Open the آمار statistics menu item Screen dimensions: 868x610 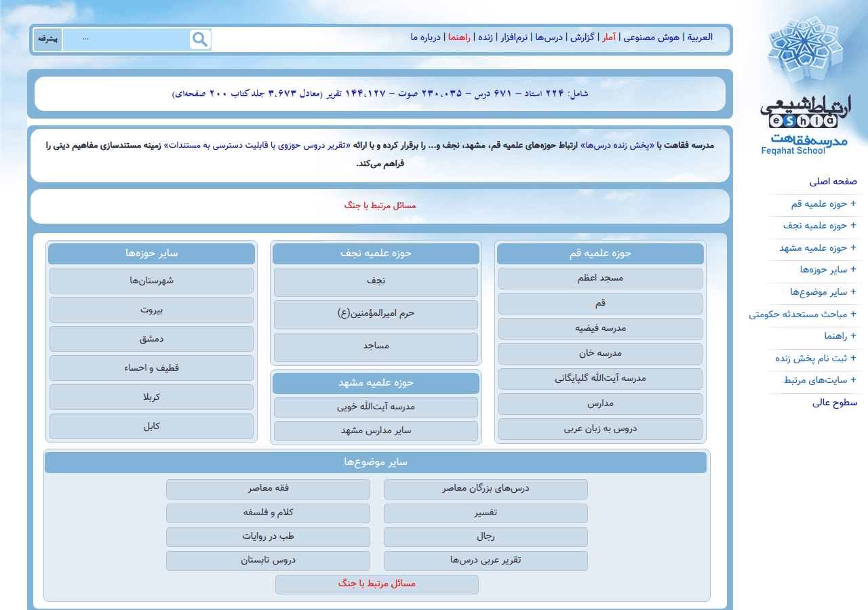(609, 37)
